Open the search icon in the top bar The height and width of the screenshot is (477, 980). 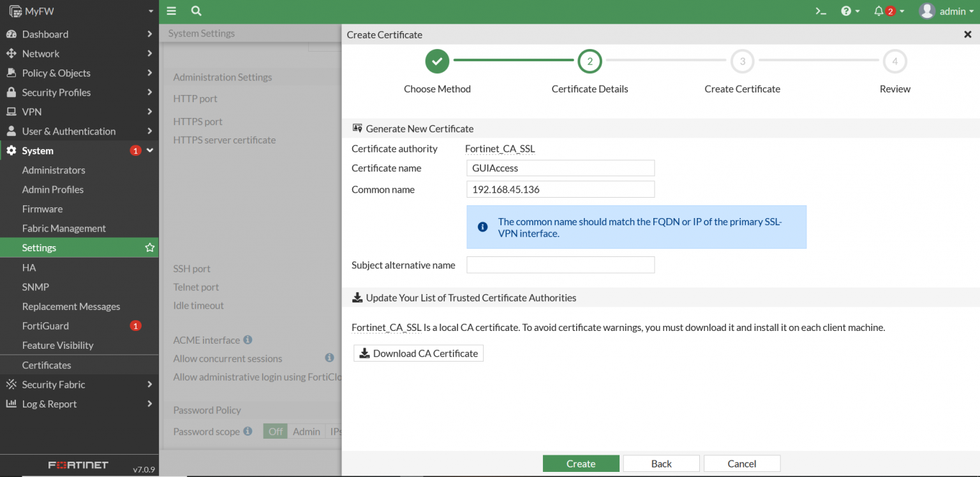click(196, 11)
